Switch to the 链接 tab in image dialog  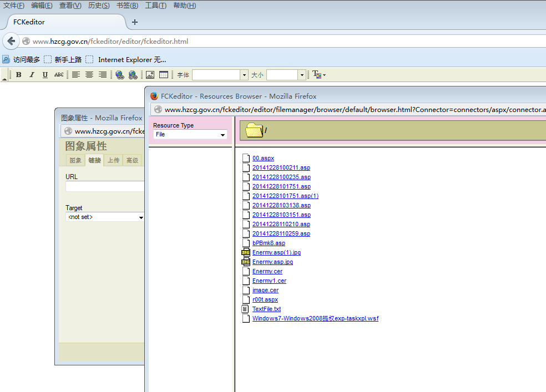(x=94, y=160)
